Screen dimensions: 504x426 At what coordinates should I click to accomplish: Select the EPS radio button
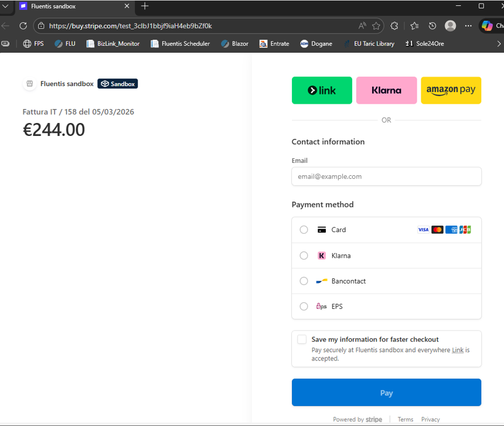point(304,306)
